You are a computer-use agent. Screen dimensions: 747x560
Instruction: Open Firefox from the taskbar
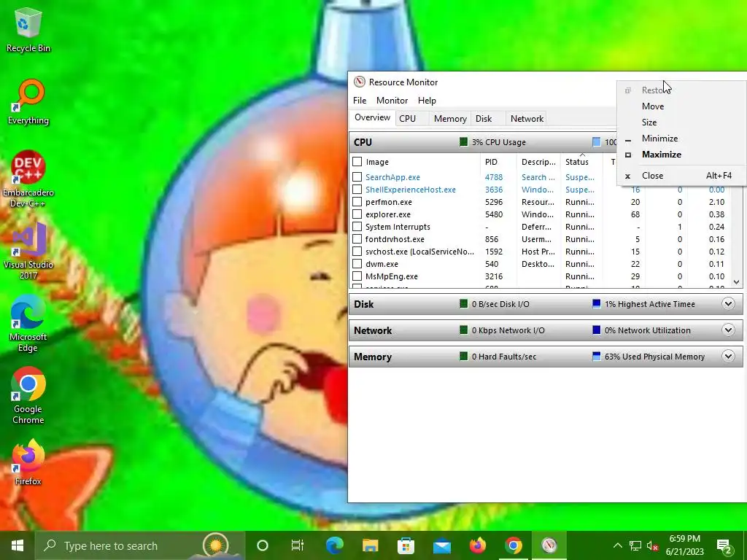(x=477, y=545)
